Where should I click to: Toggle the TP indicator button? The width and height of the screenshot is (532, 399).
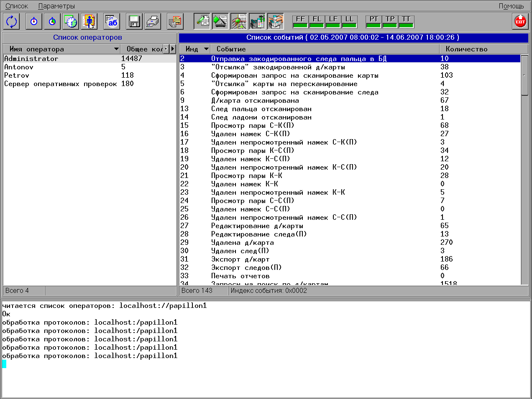pyautogui.click(x=390, y=22)
